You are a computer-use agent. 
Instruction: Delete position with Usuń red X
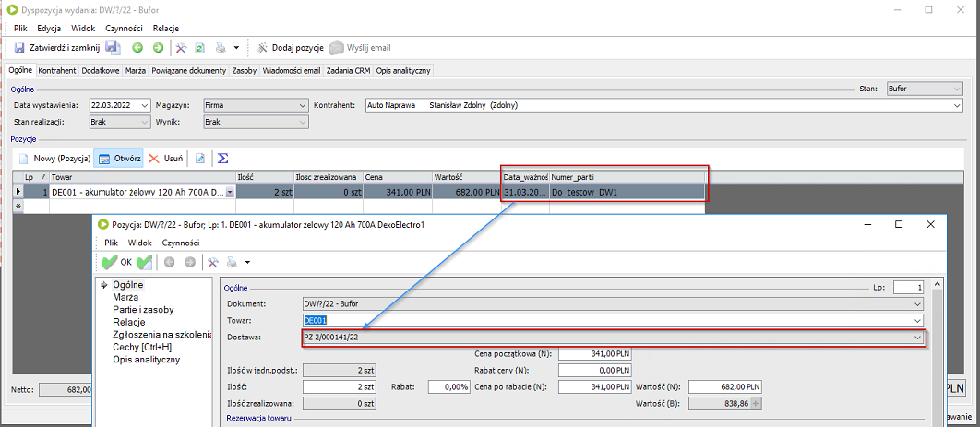tap(166, 159)
